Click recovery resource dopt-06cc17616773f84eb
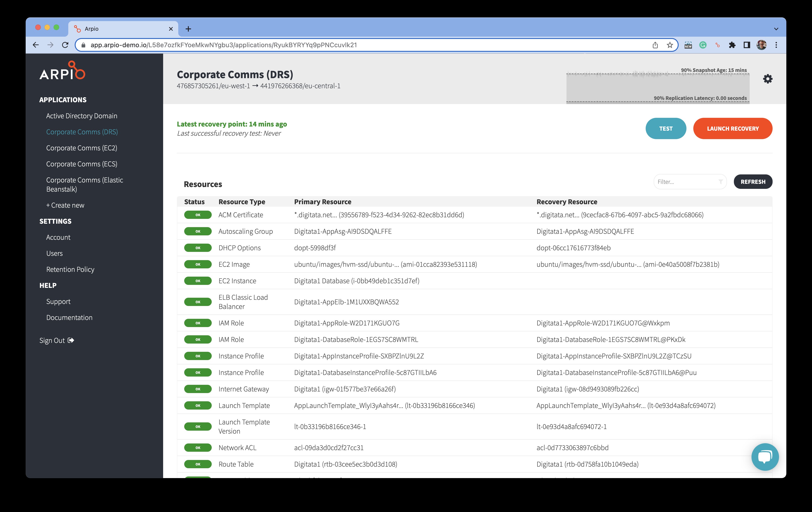 [573, 248]
